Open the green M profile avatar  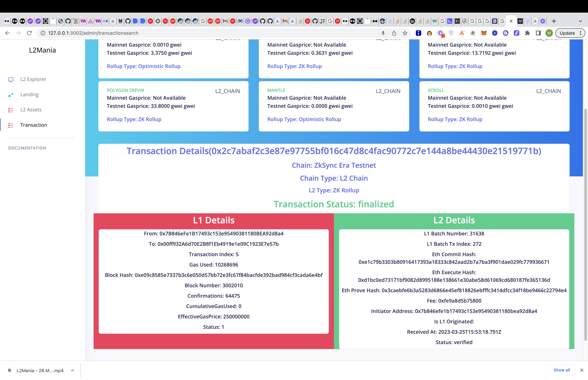pyautogui.click(x=549, y=33)
